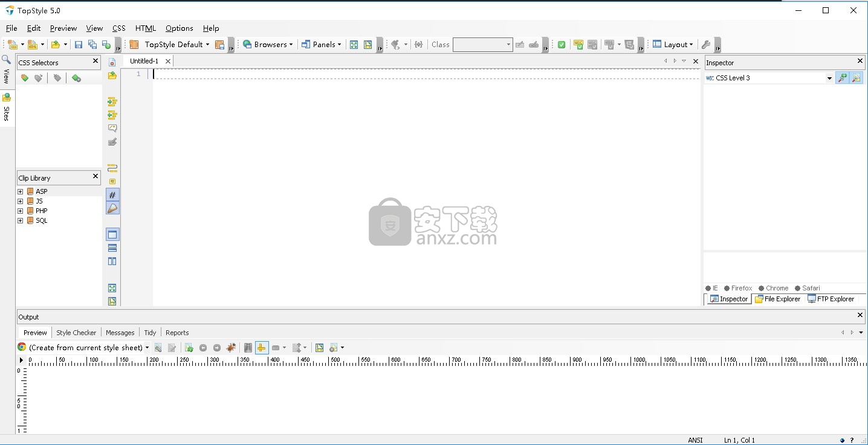Click the insert comment icon in editor toolbar
Screen dimensions: 868x445
point(112,128)
